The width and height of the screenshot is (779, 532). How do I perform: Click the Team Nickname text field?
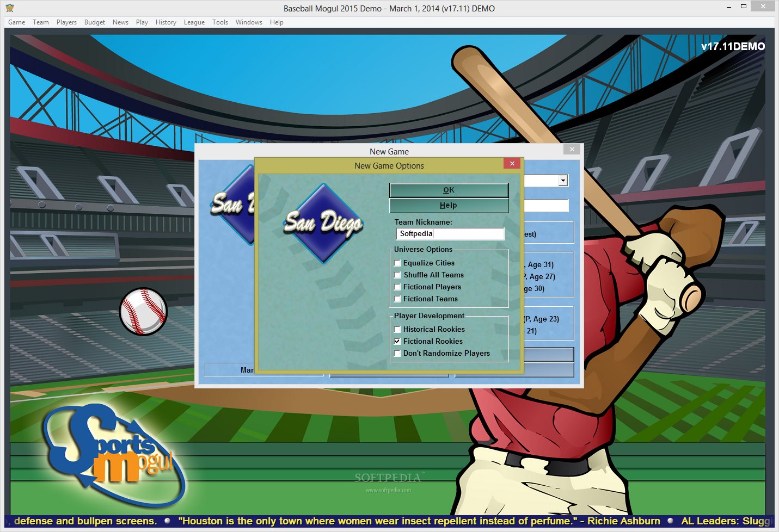click(450, 234)
